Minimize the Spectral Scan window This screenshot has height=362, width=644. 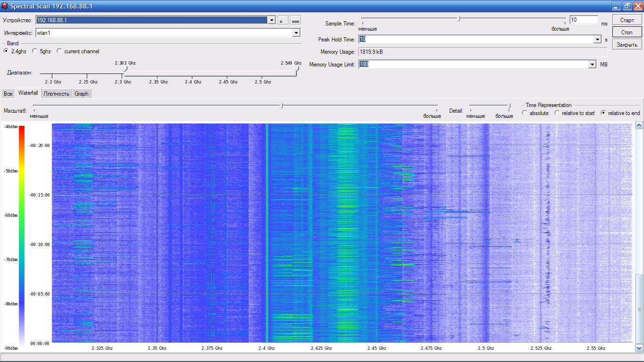click(617, 6)
